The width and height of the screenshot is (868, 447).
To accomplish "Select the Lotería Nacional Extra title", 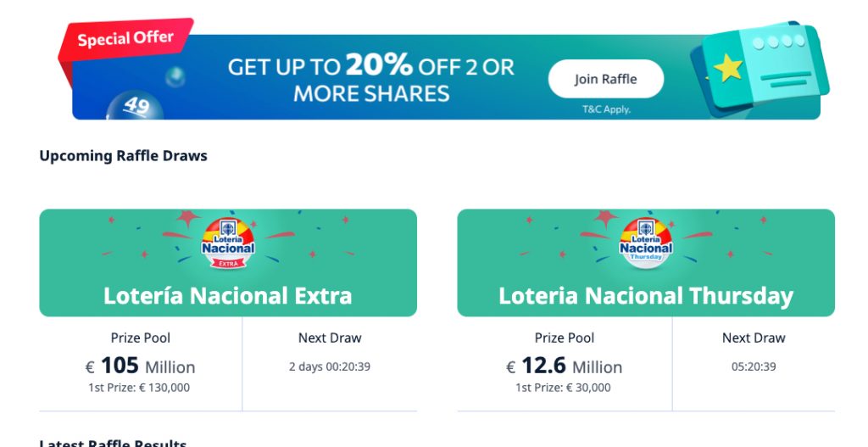I will (x=227, y=295).
